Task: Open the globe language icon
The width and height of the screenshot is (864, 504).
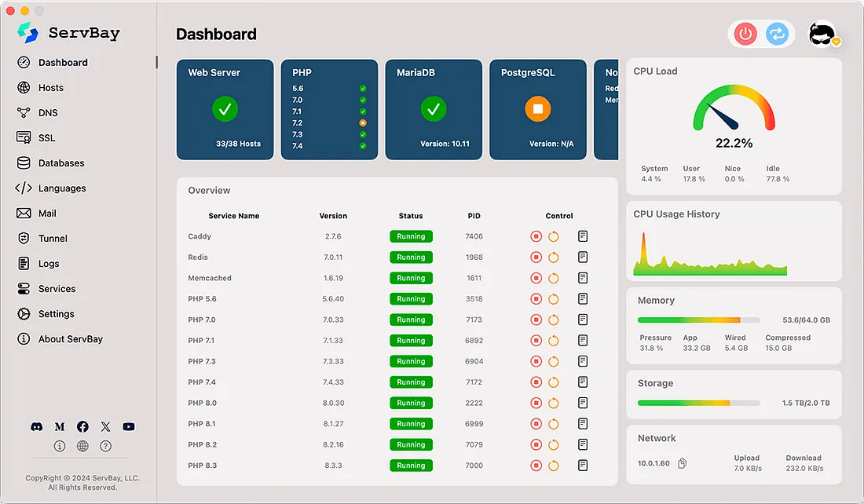Action: [x=82, y=446]
